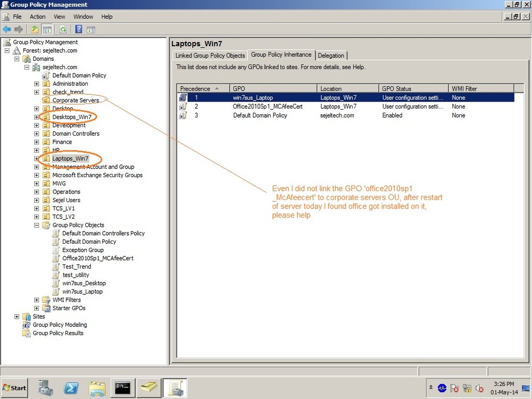Open the View menu

click(x=59, y=16)
